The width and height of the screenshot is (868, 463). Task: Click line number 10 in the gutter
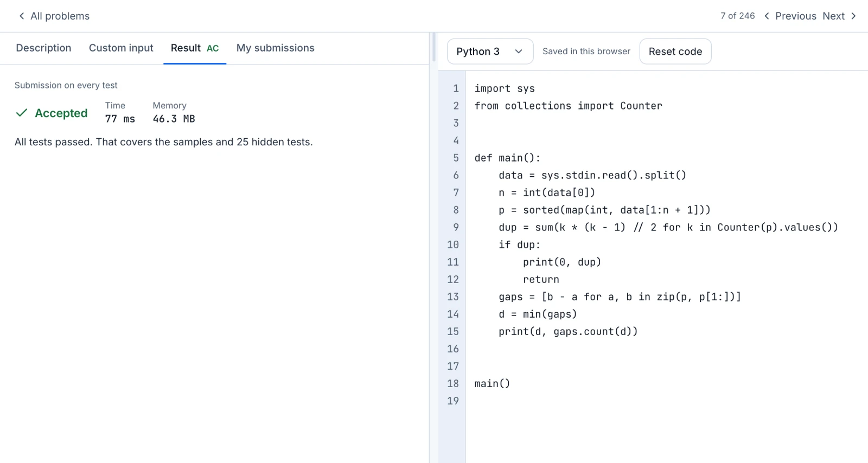(453, 245)
